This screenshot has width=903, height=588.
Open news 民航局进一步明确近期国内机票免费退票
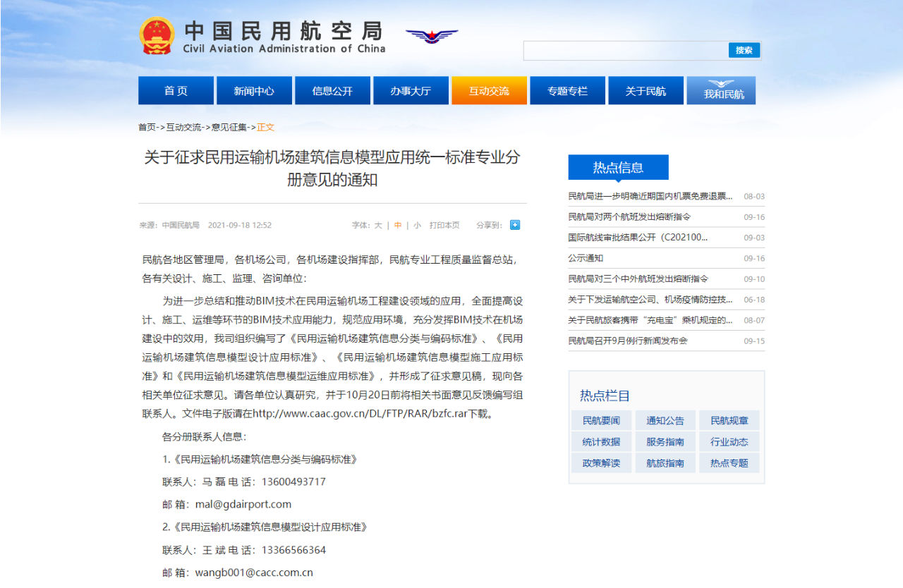point(650,197)
